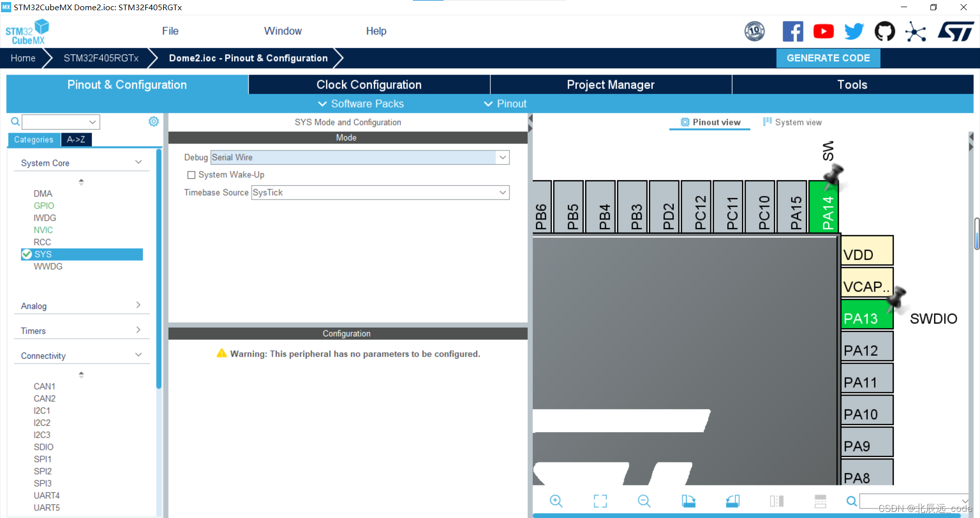The height and width of the screenshot is (518, 980).
Task: Zoom out on the chip pinout
Action: pos(644,501)
